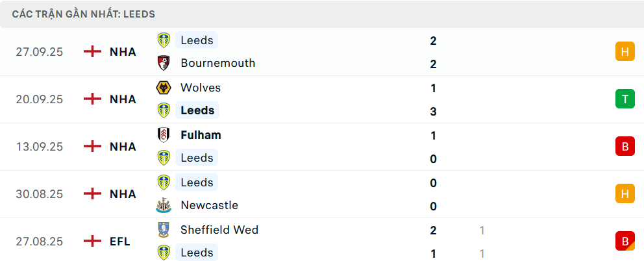644x261 pixels.
Task: Click England flag beside the EFL match
Action: [93, 241]
